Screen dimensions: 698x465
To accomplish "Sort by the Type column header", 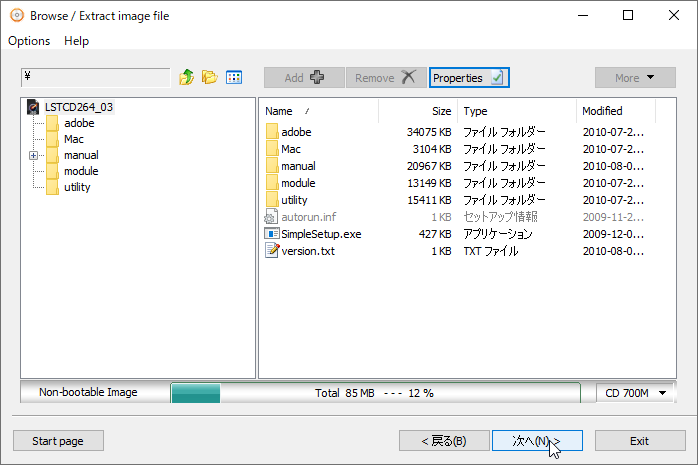I will point(517,111).
